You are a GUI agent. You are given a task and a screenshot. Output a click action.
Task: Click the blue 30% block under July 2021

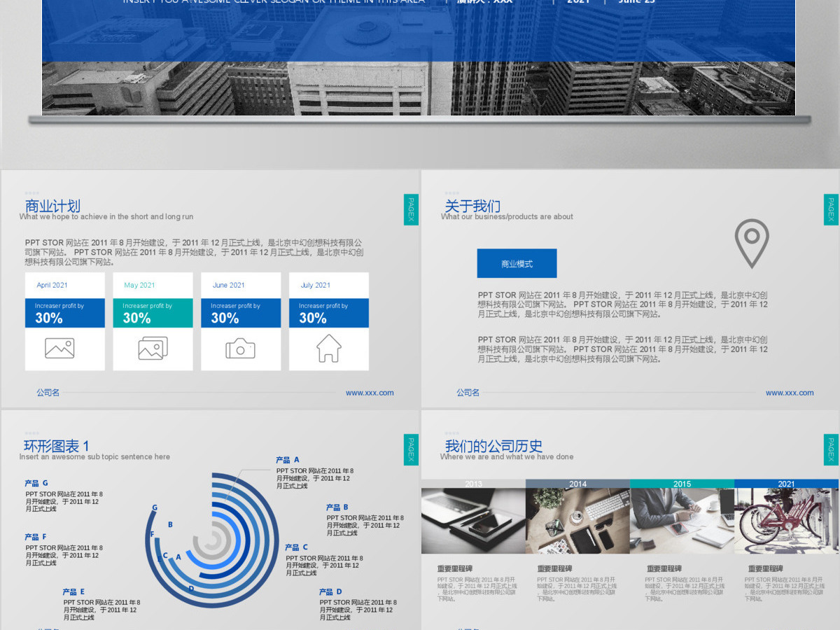[x=329, y=313]
